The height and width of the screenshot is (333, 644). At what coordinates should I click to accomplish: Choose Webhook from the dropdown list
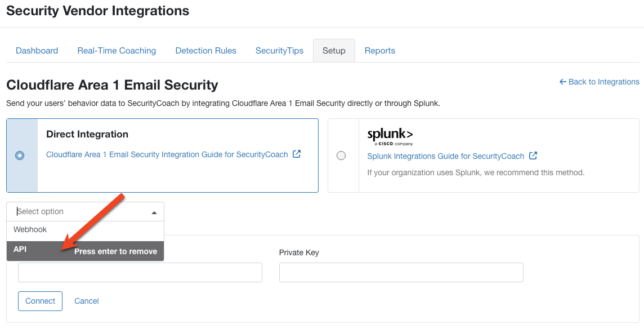(30, 230)
